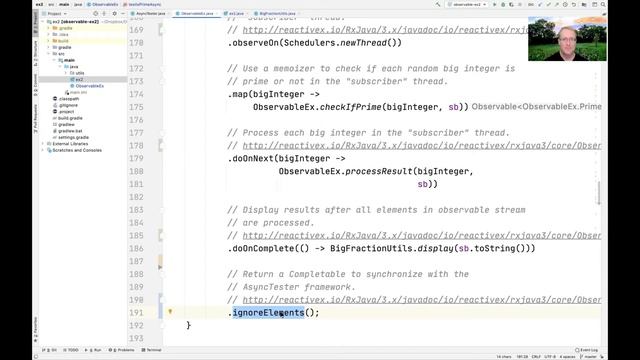Toggle the Favorites tool window side tab
Viewport: 640px width, 360px height.
click(36, 330)
